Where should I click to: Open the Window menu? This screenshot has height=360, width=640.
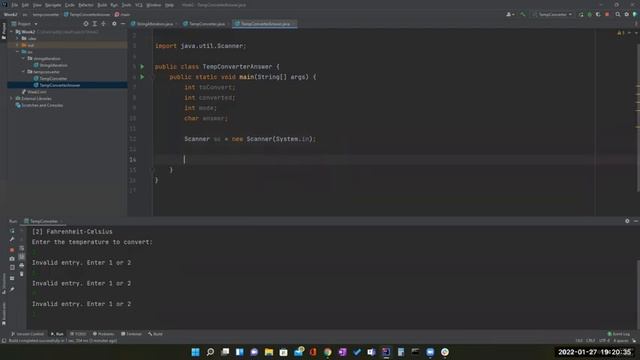click(153, 5)
